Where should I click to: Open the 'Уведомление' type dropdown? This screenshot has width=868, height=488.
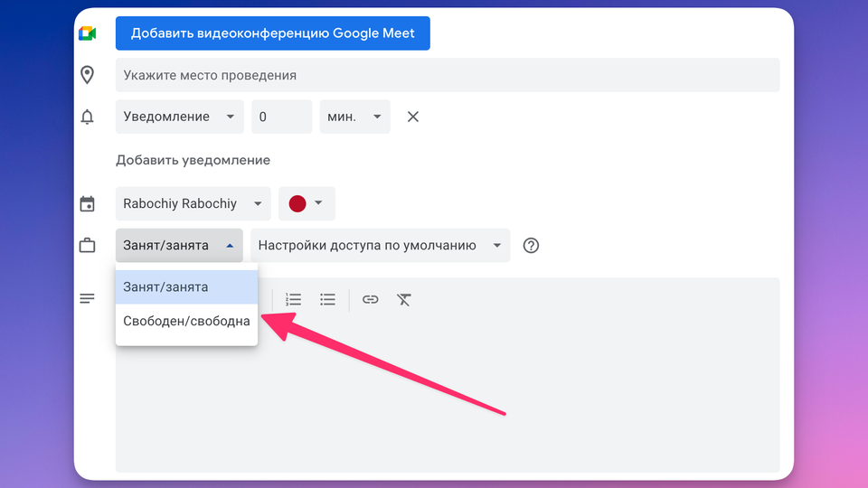click(179, 117)
